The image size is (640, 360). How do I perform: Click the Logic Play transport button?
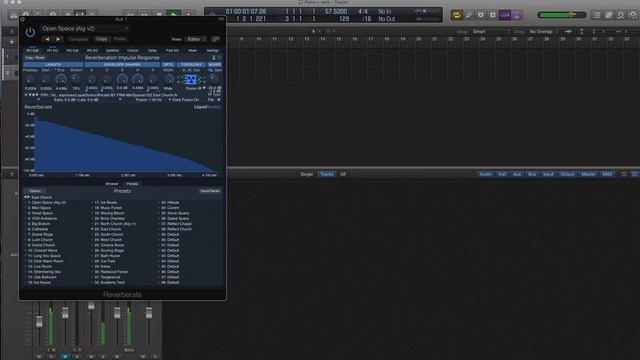coord(173,14)
